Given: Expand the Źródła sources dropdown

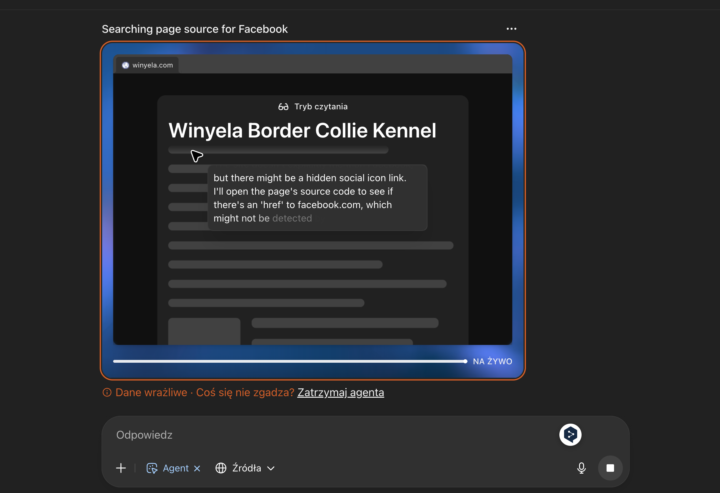Looking at the screenshot, I should click(x=245, y=468).
